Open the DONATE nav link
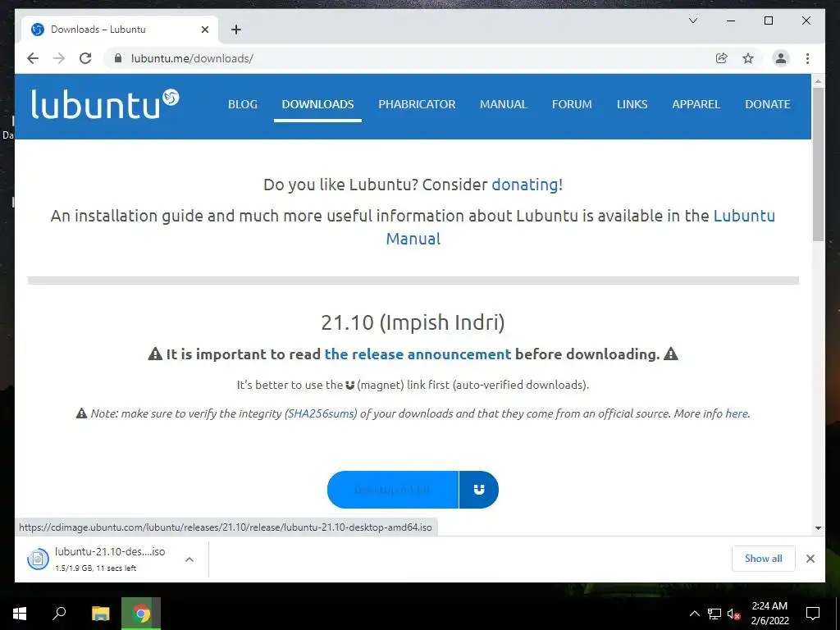This screenshot has width=840, height=630. coord(767,104)
